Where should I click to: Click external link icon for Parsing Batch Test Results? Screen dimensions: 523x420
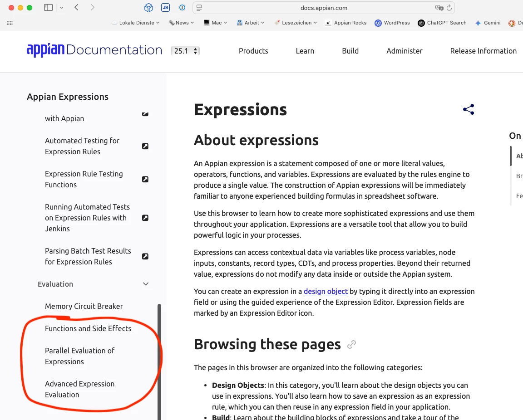pyautogui.click(x=145, y=256)
